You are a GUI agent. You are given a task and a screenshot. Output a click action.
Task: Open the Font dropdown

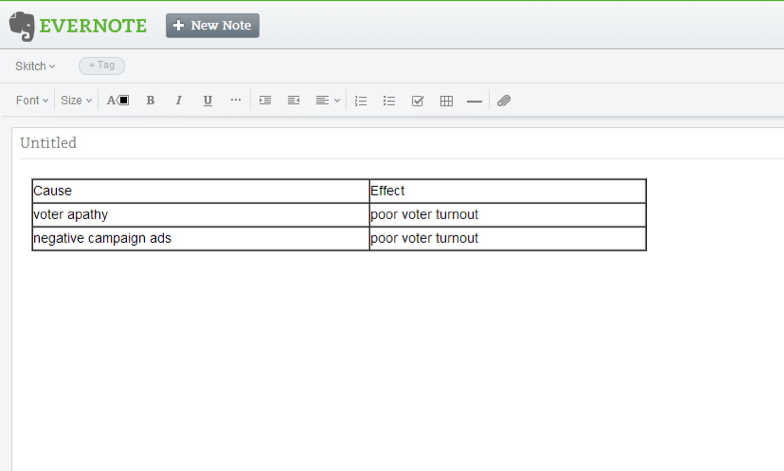point(32,100)
